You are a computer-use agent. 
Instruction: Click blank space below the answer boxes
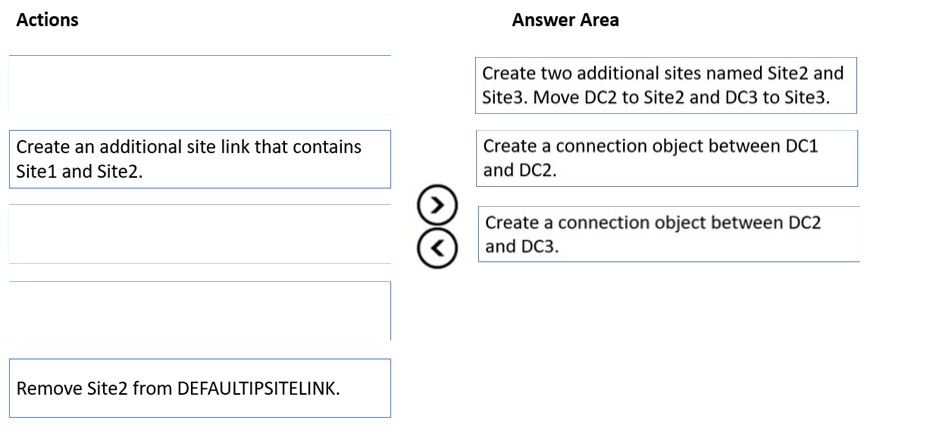tap(667, 340)
